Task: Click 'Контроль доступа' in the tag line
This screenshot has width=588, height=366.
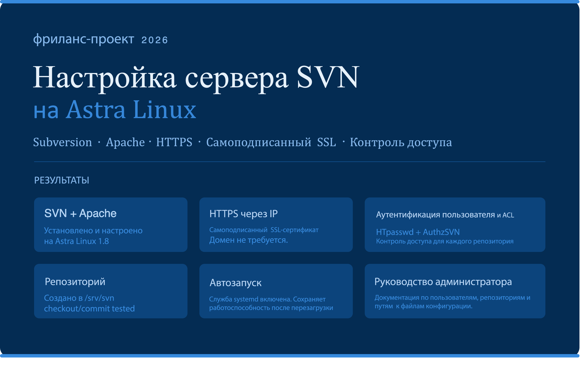Action: [x=401, y=142]
